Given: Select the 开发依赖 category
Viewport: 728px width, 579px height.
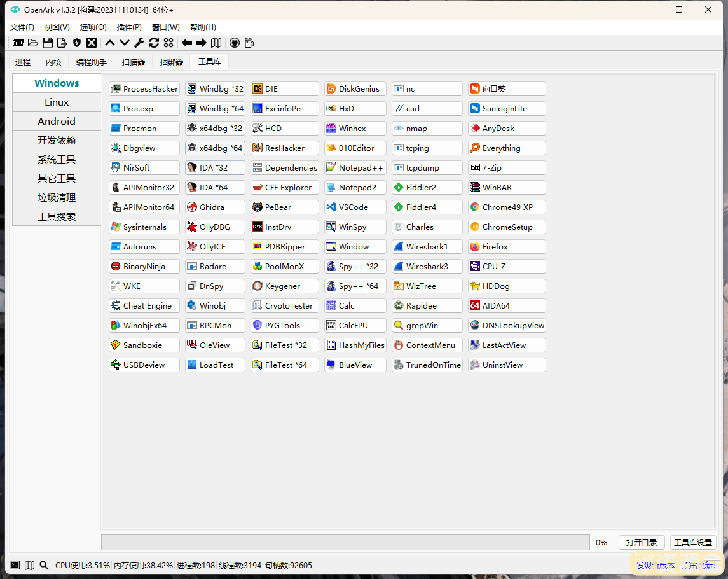Looking at the screenshot, I should click(57, 141).
